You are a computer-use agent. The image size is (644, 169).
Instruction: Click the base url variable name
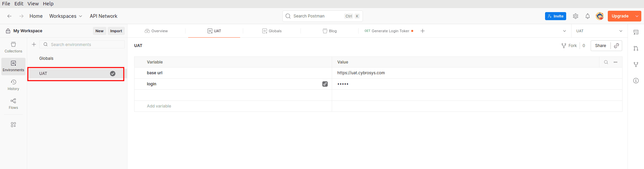155,73
